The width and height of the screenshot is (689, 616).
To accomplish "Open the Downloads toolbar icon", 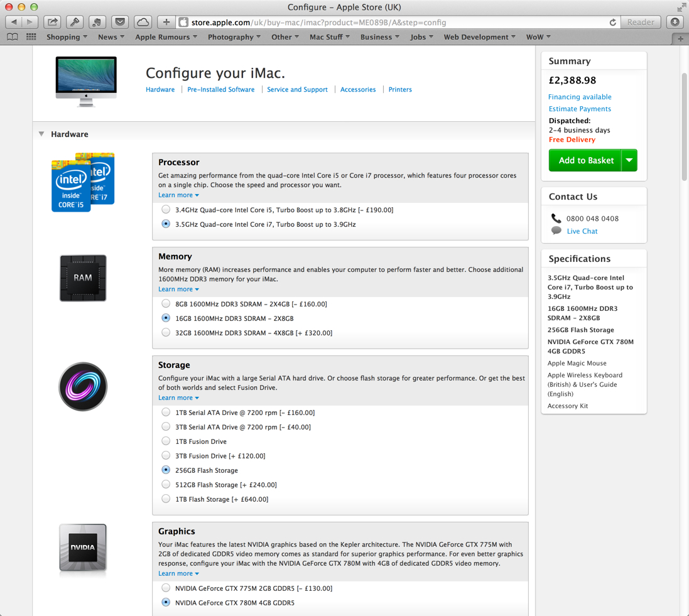I will pyautogui.click(x=675, y=22).
